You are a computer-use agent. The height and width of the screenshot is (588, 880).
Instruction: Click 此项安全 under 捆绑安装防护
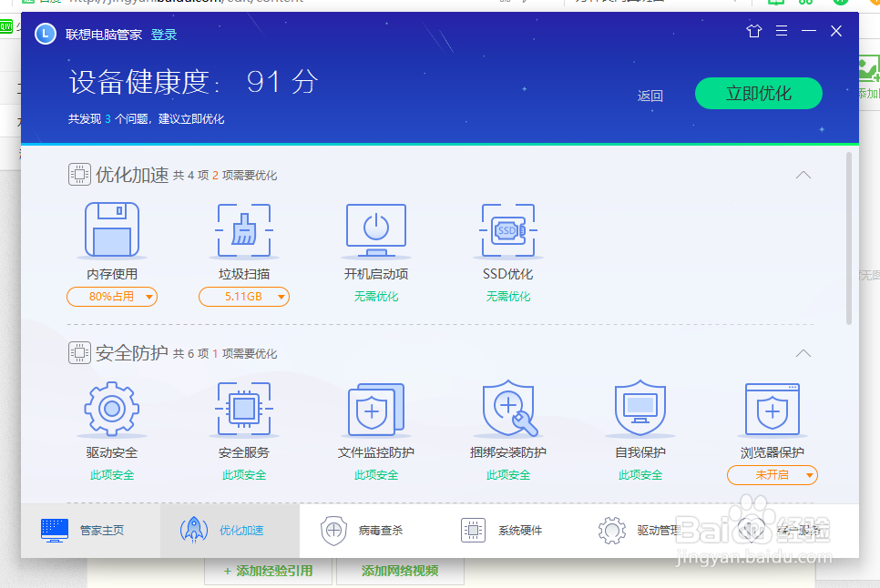tap(508, 475)
